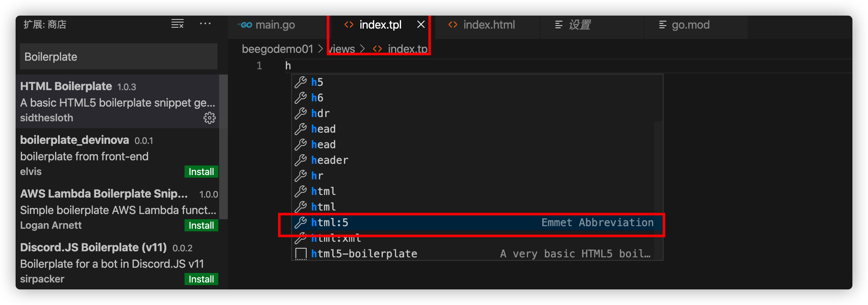Image resolution: width=868 pixels, height=305 pixels.
Task: Click the Go language icon on main.go tab
Action: coord(245,25)
